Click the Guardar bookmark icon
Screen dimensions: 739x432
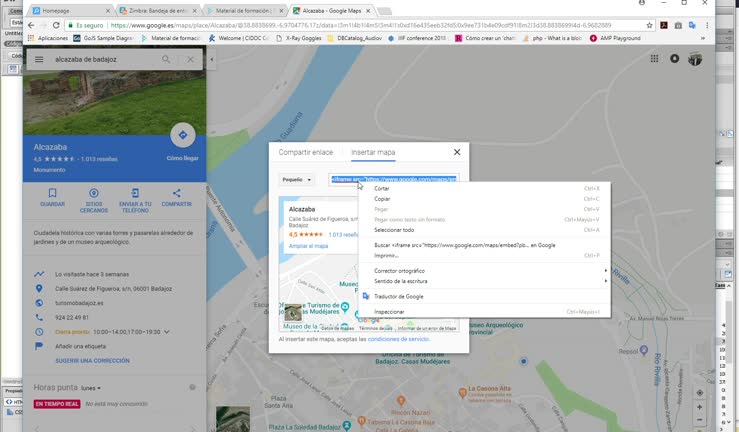(x=52, y=193)
